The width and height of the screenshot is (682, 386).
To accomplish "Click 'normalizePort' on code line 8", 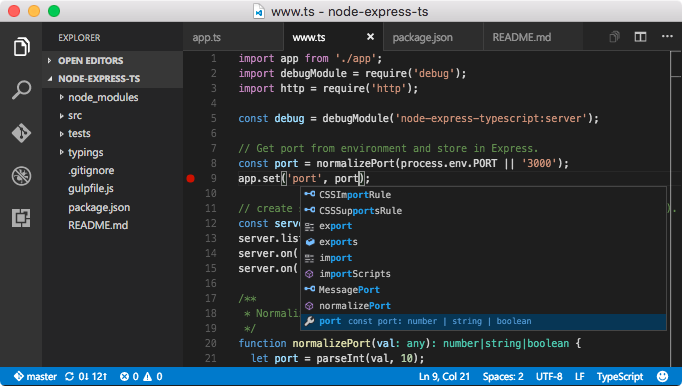I will [x=355, y=164].
